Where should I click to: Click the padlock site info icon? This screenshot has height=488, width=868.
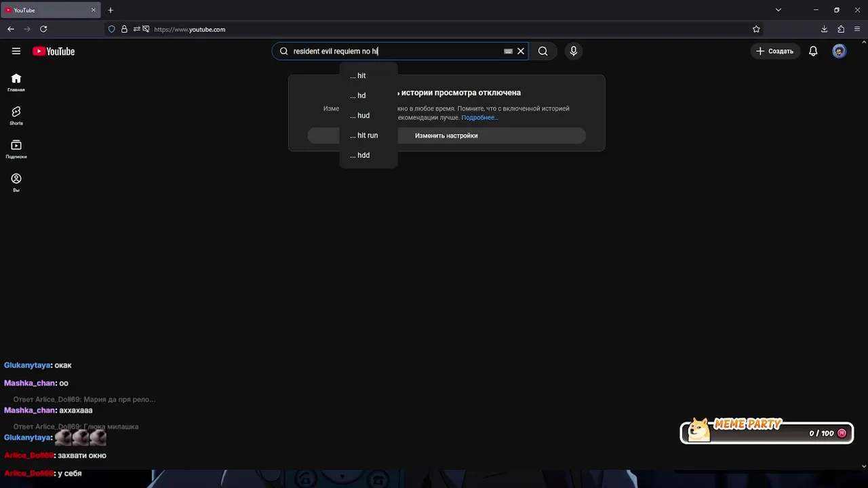tap(124, 29)
